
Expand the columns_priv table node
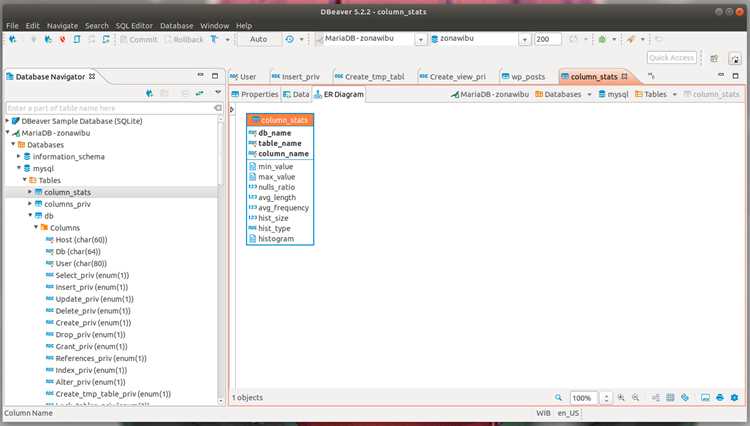(x=30, y=203)
